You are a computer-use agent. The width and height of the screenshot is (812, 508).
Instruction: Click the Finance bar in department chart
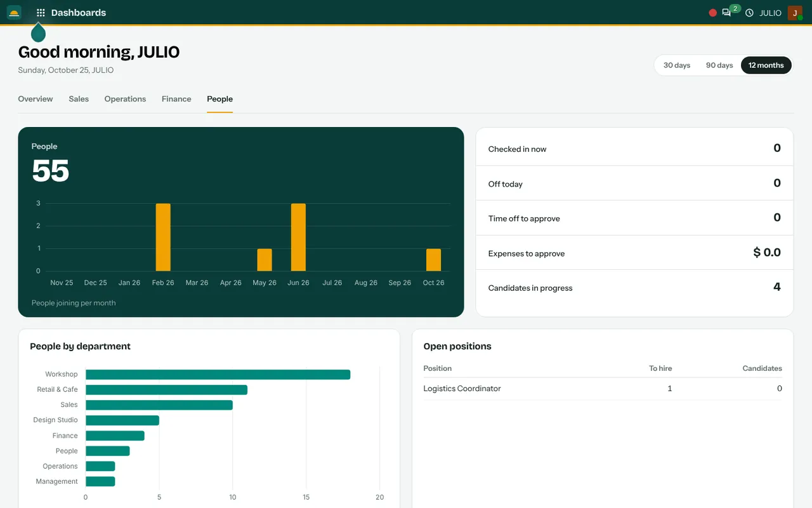click(x=115, y=436)
